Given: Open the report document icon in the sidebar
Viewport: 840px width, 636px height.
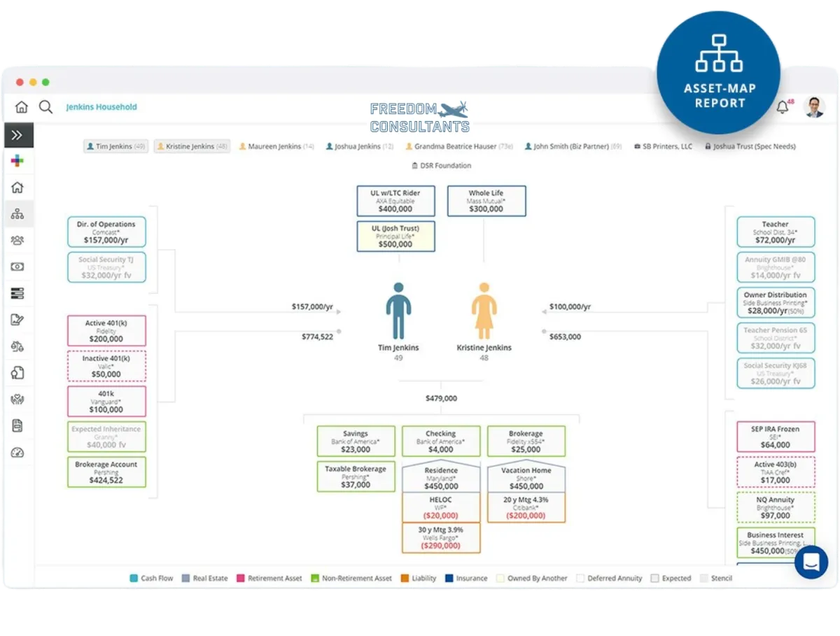Looking at the screenshot, I should [17, 425].
